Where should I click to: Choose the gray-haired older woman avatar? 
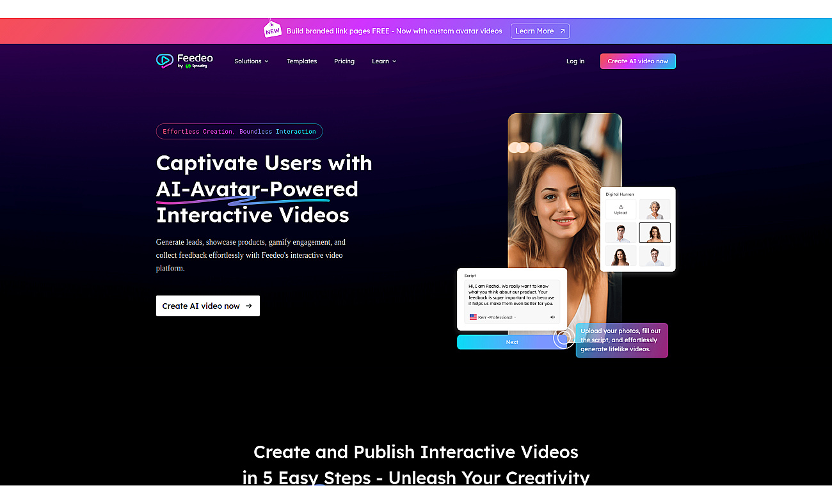(655, 209)
